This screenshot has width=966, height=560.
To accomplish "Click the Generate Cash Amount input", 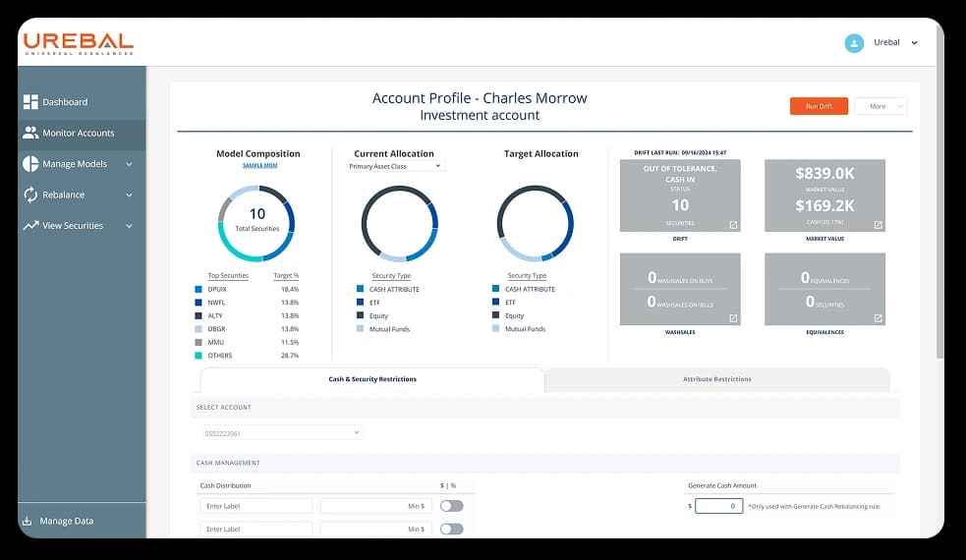I will pos(718,506).
